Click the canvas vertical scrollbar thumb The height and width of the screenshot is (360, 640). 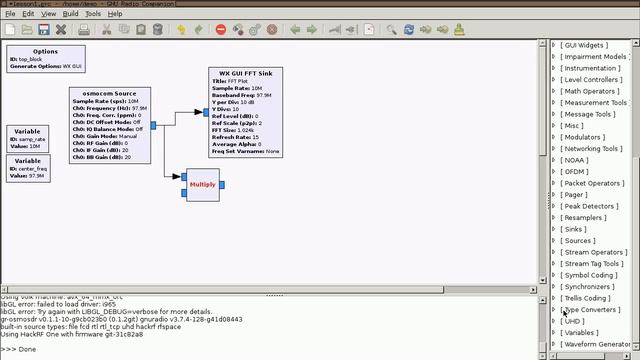[x=542, y=101]
